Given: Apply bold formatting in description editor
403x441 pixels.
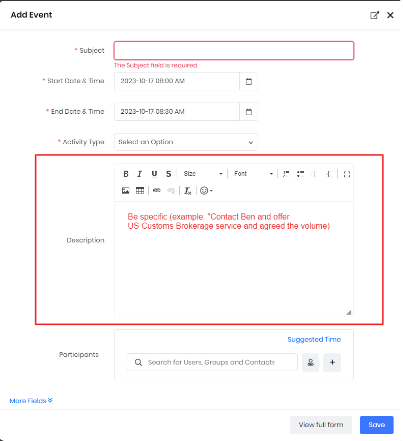Looking at the screenshot, I should (126, 174).
